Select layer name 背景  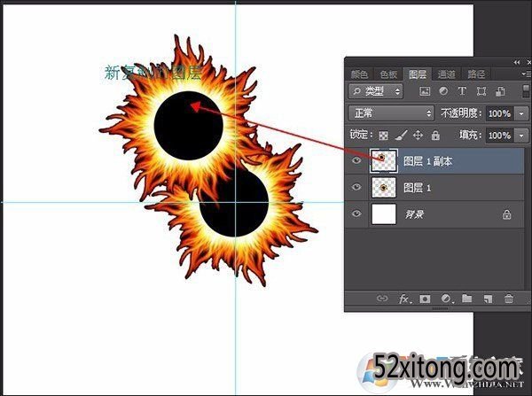(414, 214)
